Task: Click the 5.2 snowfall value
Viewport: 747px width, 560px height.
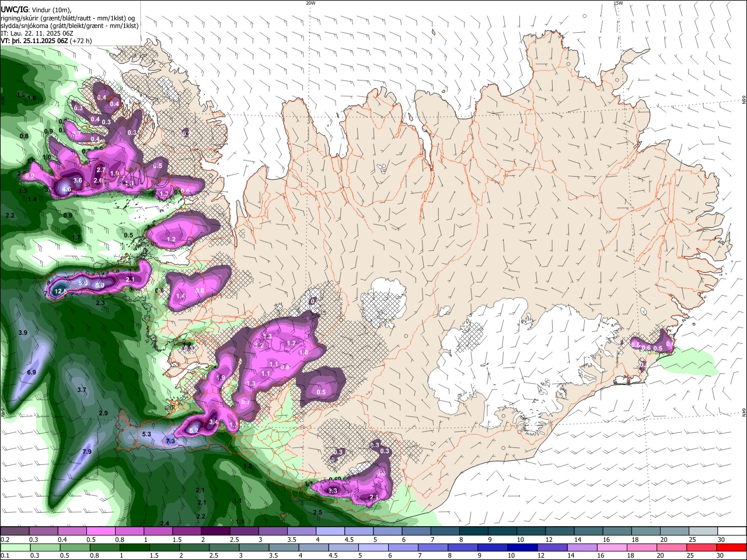Action: pos(194,430)
